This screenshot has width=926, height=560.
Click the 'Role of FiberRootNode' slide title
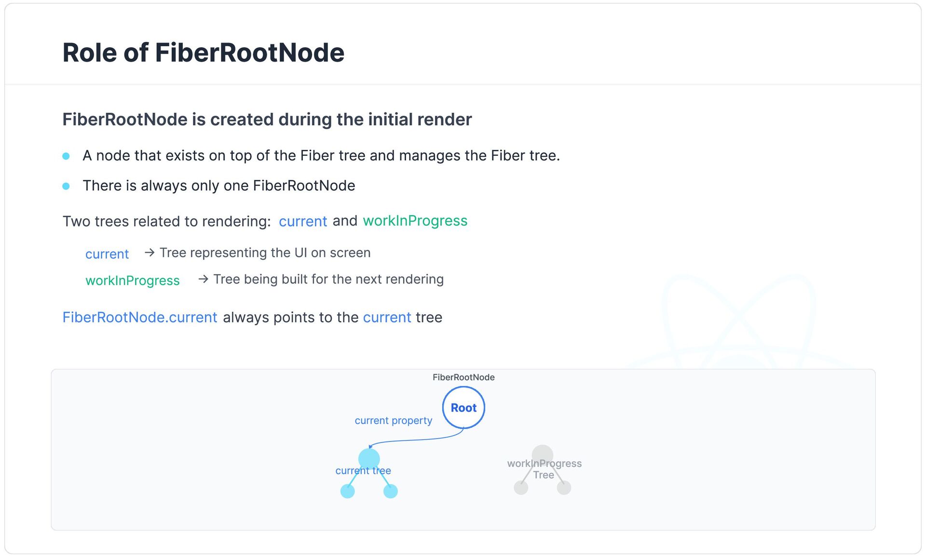pos(204,53)
